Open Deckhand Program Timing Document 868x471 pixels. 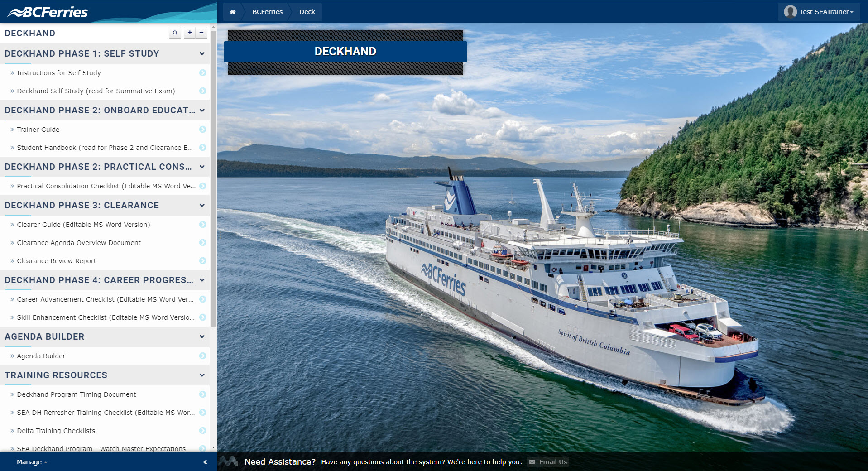click(77, 394)
